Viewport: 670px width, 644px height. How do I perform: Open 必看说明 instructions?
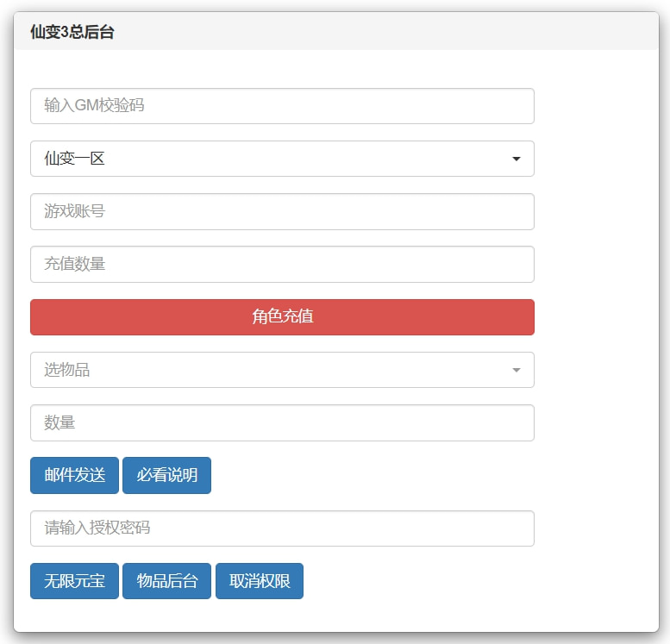pos(166,476)
